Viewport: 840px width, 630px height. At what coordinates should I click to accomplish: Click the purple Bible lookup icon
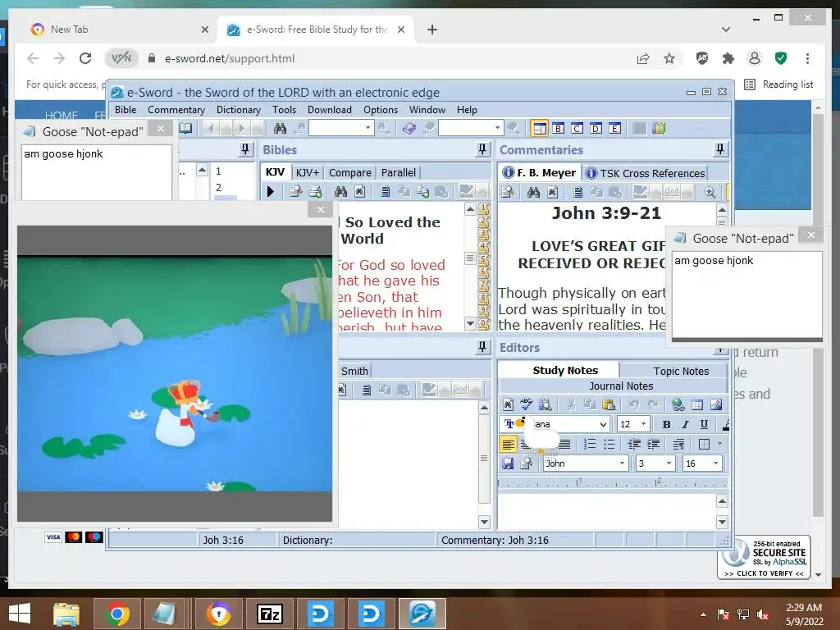tap(409, 129)
